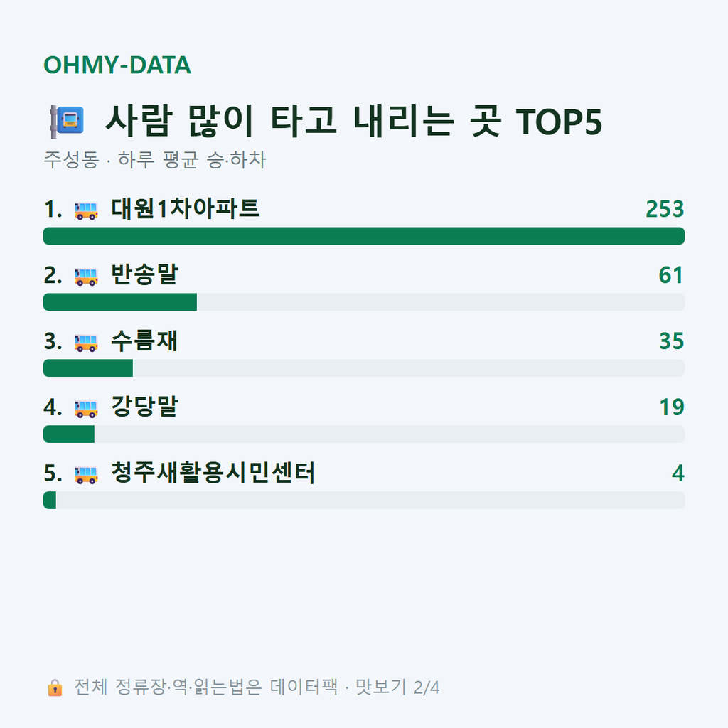Click the value 61 beside 반송말
This screenshot has height=728, width=728.
671,275
